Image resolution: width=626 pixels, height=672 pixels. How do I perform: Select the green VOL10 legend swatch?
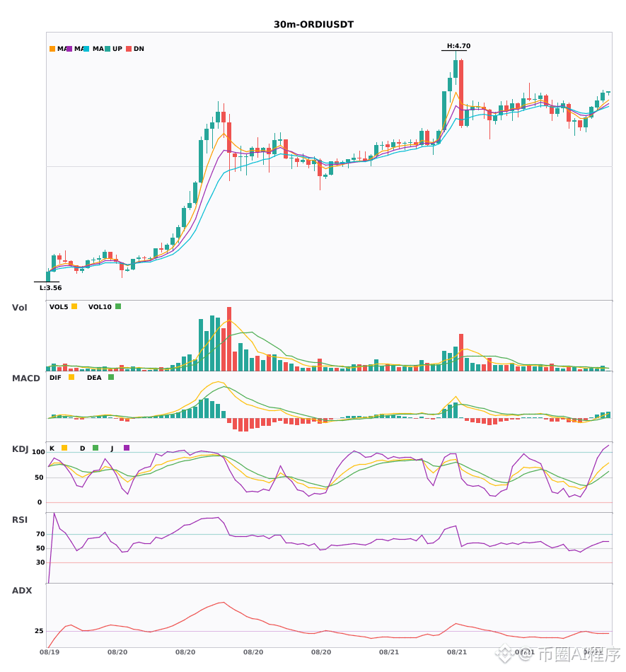tap(118, 306)
